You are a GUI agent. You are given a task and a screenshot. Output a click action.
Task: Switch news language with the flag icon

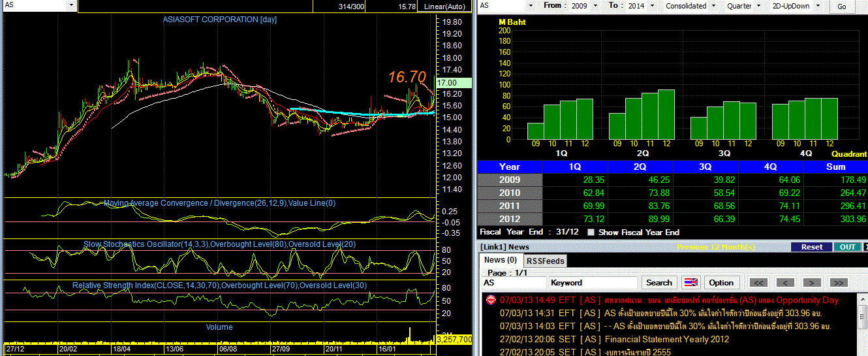pos(690,283)
